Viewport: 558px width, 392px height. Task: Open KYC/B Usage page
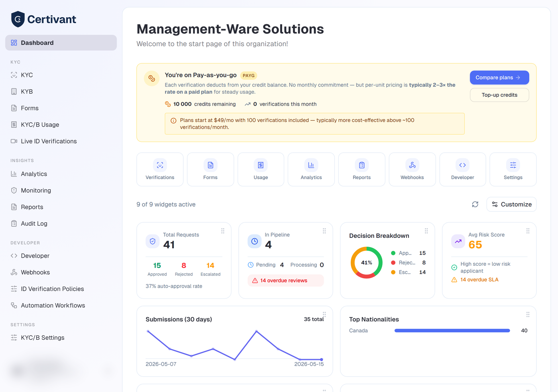click(61, 125)
